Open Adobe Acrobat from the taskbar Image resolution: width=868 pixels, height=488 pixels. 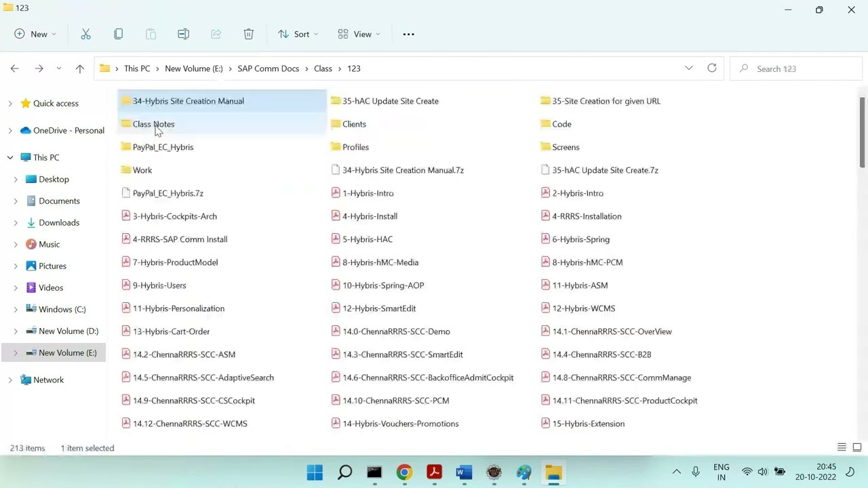click(434, 472)
